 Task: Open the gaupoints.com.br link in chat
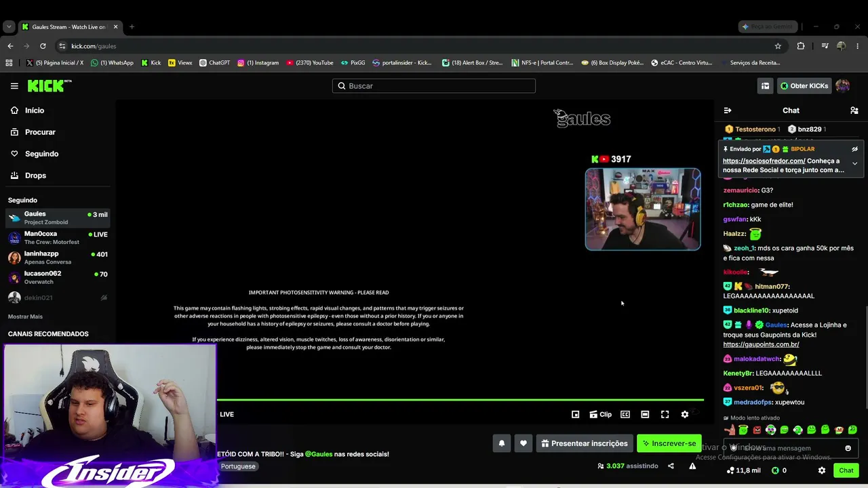coord(761,344)
